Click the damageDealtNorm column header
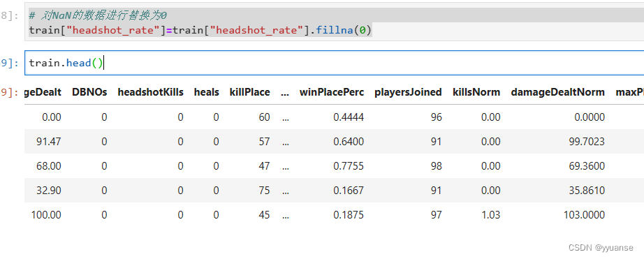 click(x=558, y=92)
